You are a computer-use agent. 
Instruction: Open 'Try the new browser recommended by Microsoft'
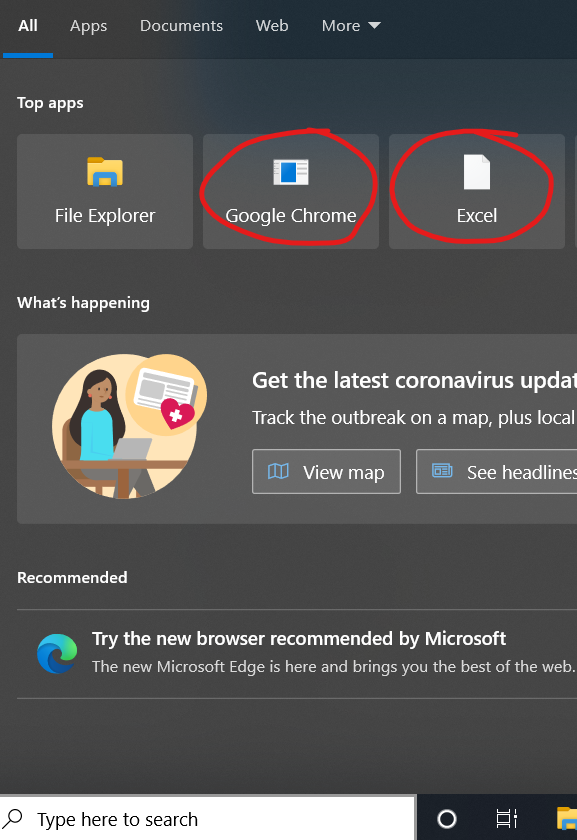click(x=297, y=654)
